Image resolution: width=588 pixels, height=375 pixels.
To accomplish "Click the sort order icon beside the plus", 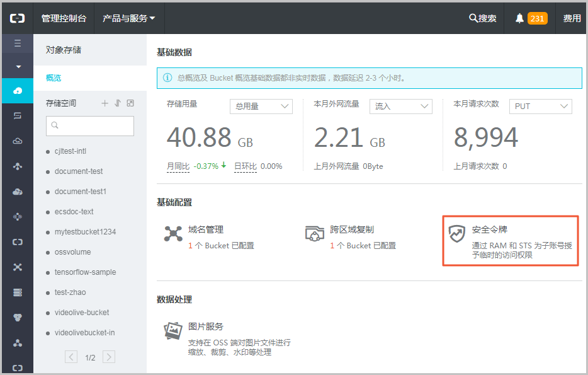I will [x=118, y=103].
